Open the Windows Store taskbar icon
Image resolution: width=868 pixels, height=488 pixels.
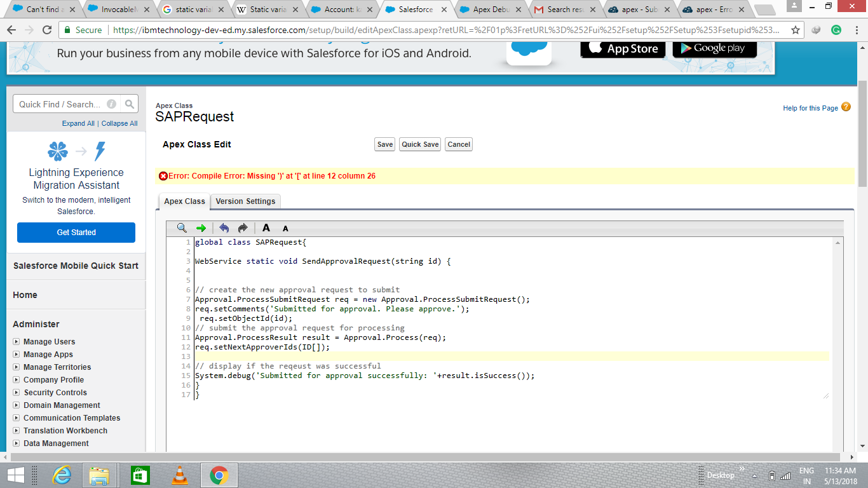pos(140,475)
